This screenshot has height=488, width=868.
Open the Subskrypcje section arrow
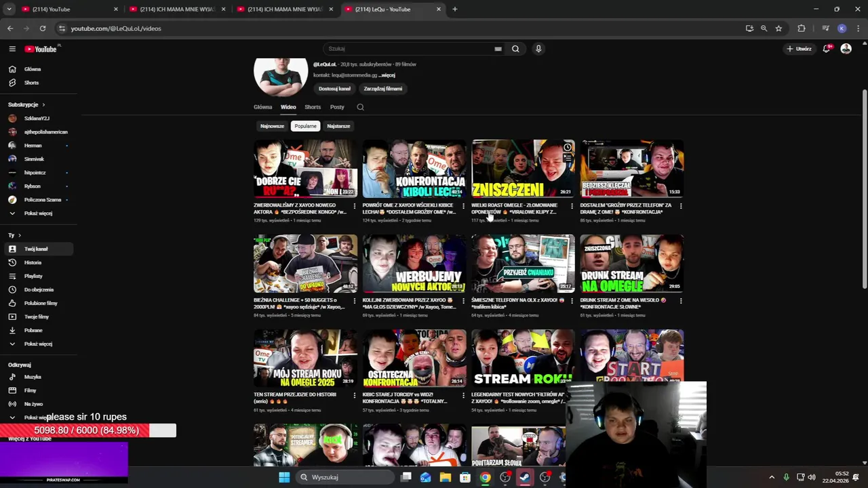click(43, 105)
